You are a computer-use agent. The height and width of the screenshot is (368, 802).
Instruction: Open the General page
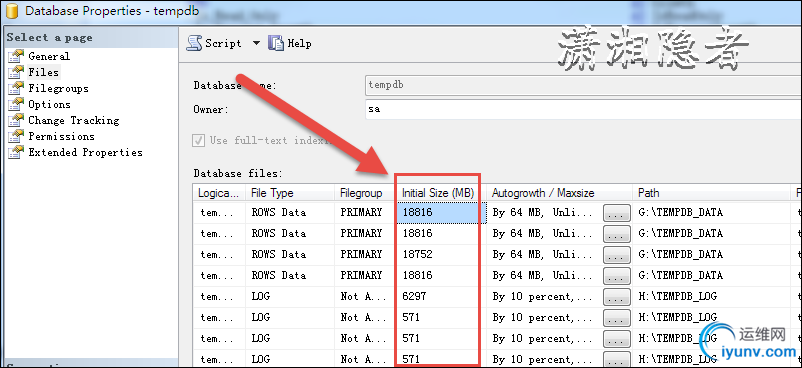coord(49,56)
